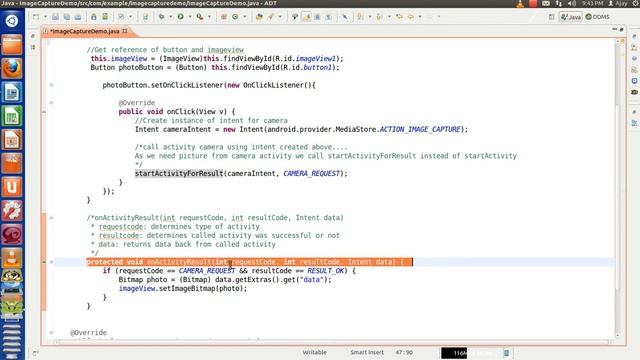Click the Next Annotation toolbar icon
Image resolution: width=640 pixels, height=360 pixels.
(360, 17)
